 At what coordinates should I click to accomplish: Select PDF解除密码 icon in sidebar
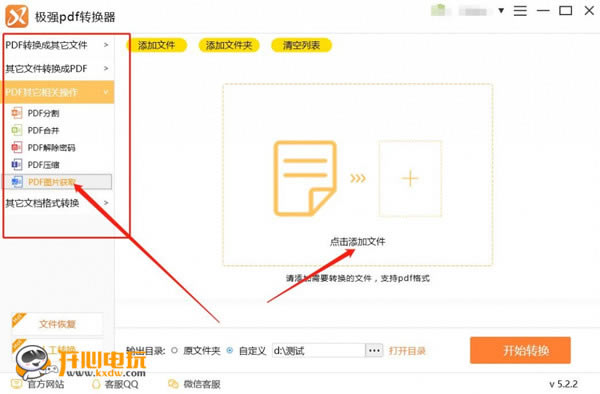coord(16,147)
